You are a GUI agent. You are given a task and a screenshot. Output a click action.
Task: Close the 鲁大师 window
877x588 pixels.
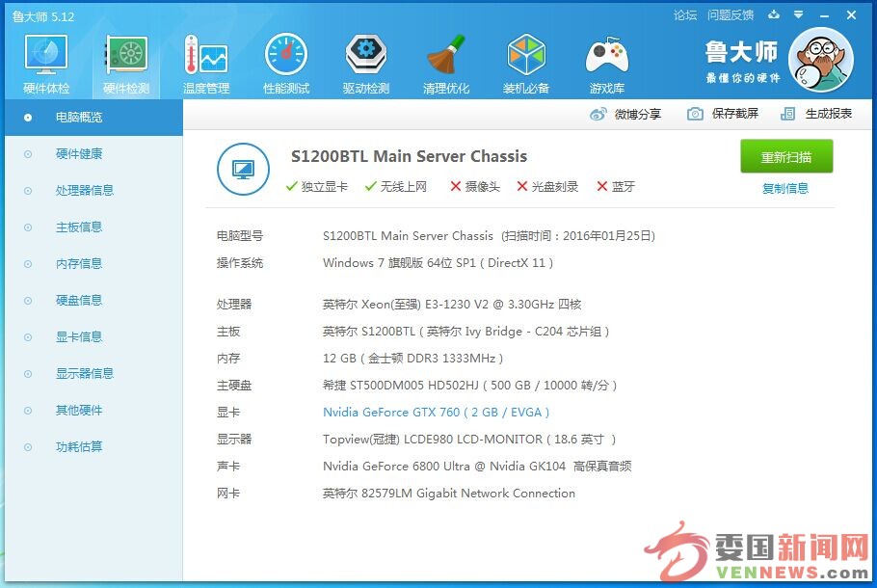click(851, 15)
